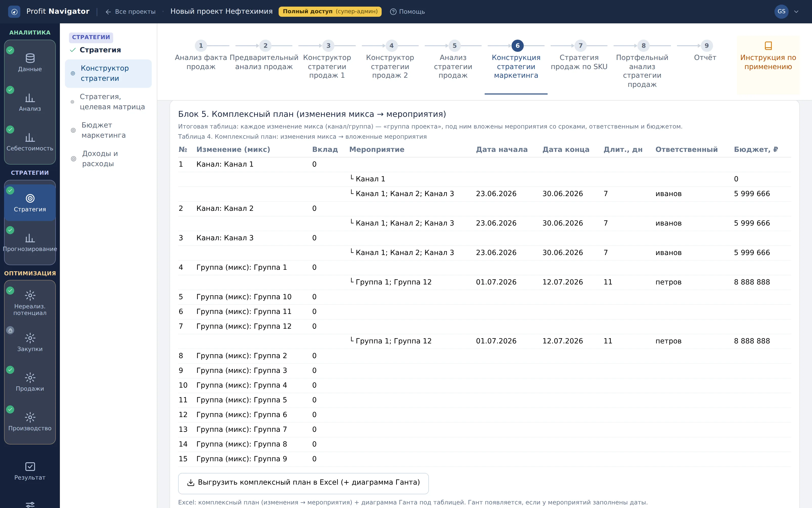Go back to Все проекты
Viewport: 812px width, 508px height.
(130, 12)
